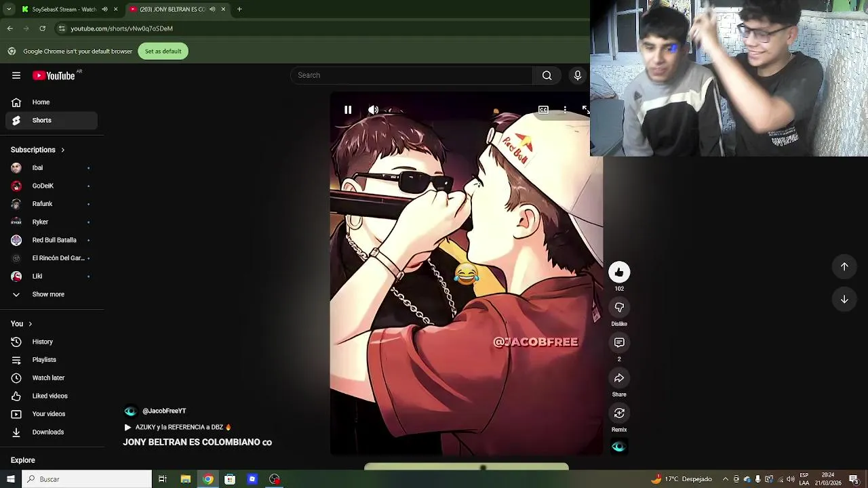Click the YouTube search input field
Viewport: 868px width, 488px height.
point(412,75)
